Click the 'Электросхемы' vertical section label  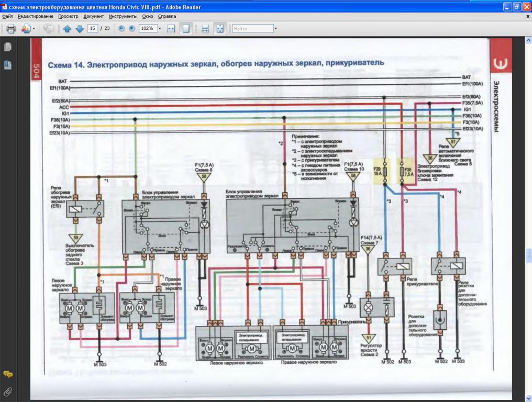496,106
